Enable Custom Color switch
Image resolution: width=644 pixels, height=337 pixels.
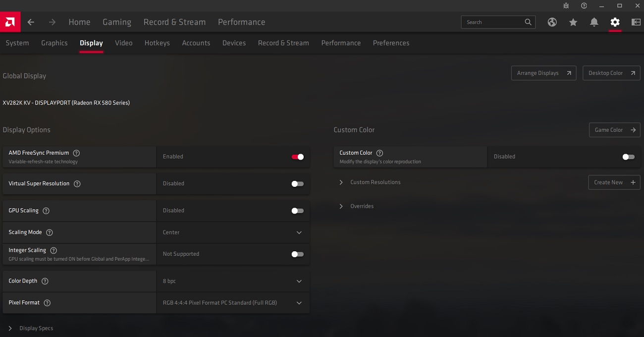tap(628, 157)
